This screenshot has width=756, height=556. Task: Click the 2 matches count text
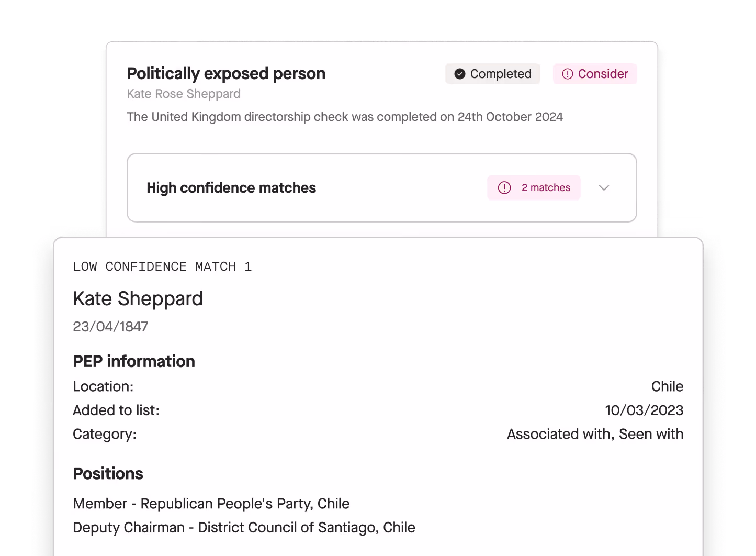coord(546,187)
